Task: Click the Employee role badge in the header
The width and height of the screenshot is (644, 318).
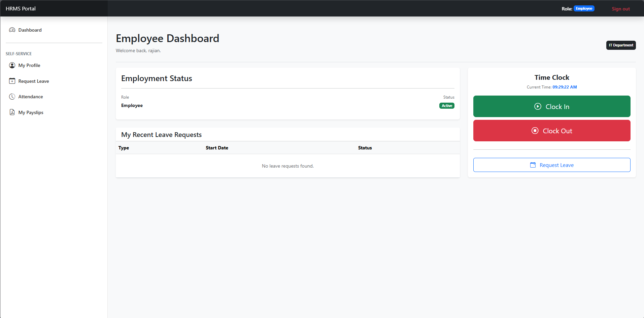Action: pyautogui.click(x=584, y=8)
